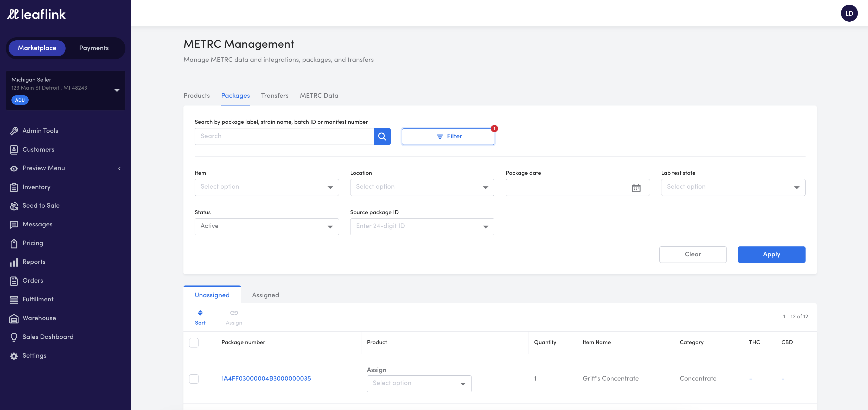Select the Unassigned tab
Image resolution: width=868 pixels, height=410 pixels.
pyautogui.click(x=212, y=295)
